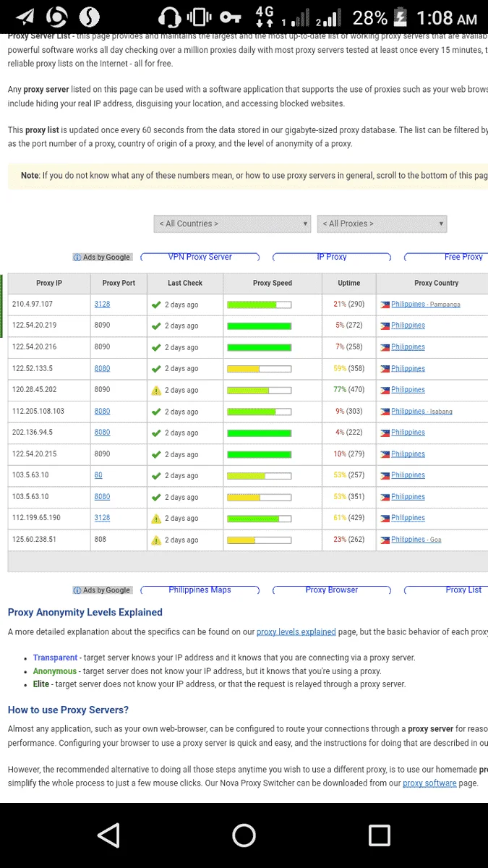The height and width of the screenshot is (868, 488).
Task: Select the Proxy Browser ad tab
Action: [332, 590]
